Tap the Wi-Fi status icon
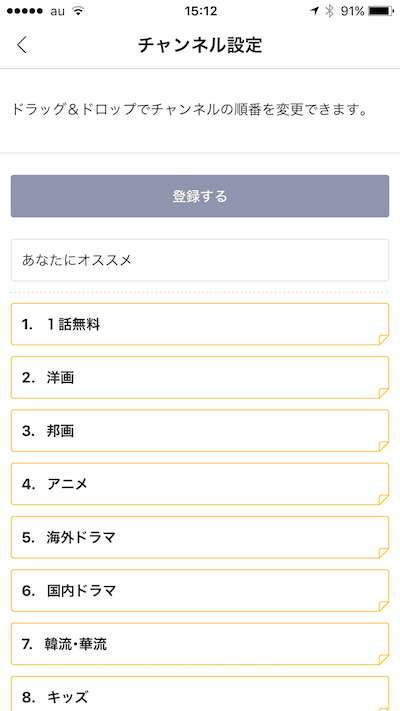Screen dimensions: 400x711 point(78,11)
